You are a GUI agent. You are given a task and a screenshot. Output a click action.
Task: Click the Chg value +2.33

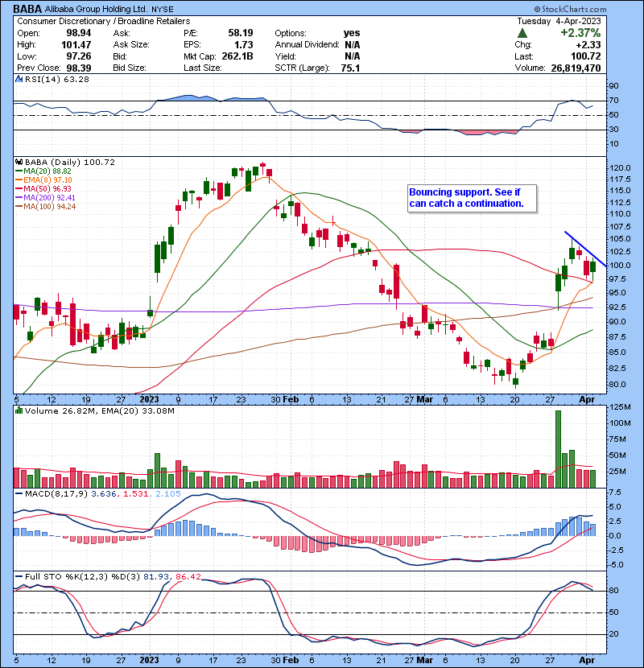[x=588, y=44]
